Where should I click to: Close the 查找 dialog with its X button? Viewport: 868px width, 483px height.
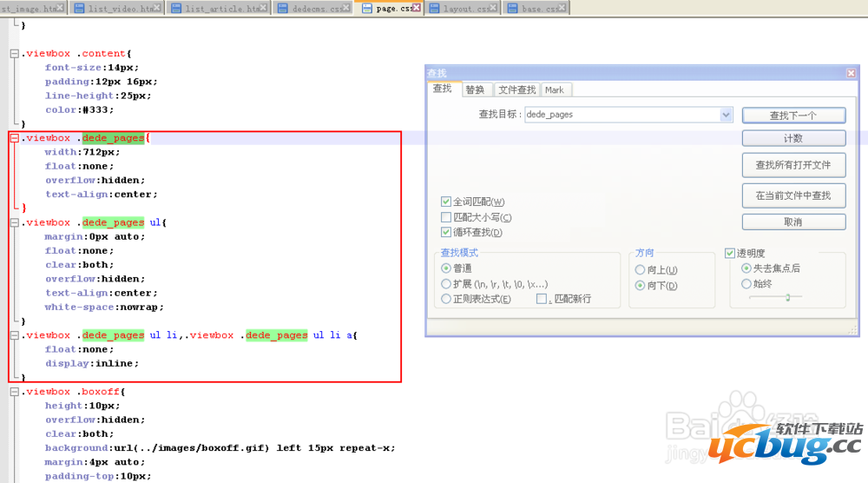(x=851, y=73)
